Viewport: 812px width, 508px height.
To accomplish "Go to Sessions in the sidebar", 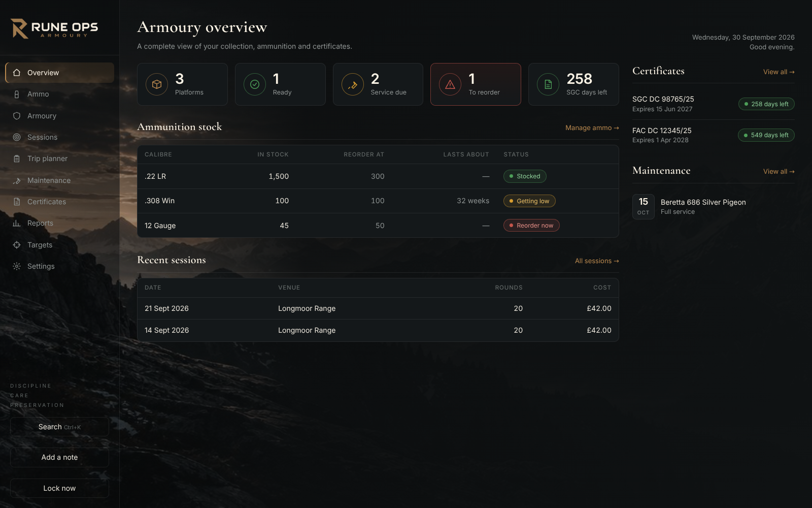I will (59, 137).
